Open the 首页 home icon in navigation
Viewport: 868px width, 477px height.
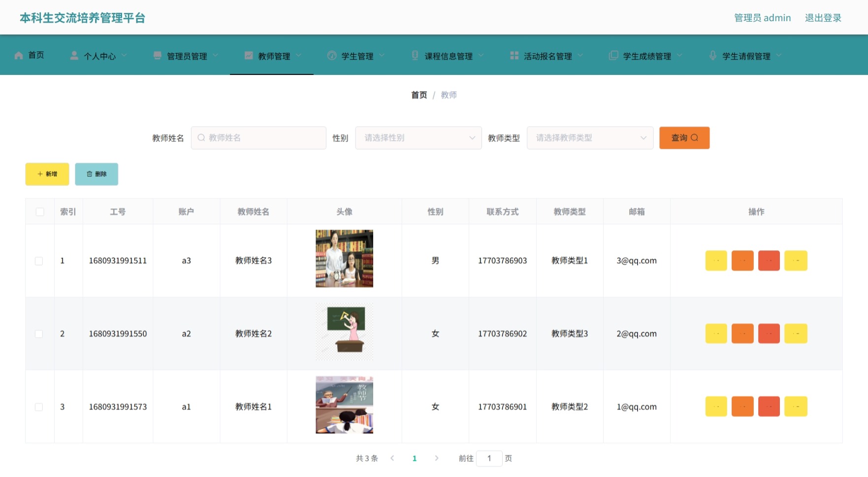(19, 55)
